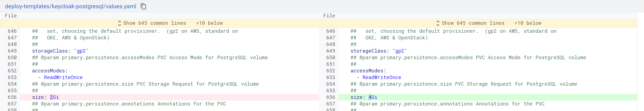Select left line number 652
Image resolution: width=644 pixels, height=111 pixels.
[12, 71]
